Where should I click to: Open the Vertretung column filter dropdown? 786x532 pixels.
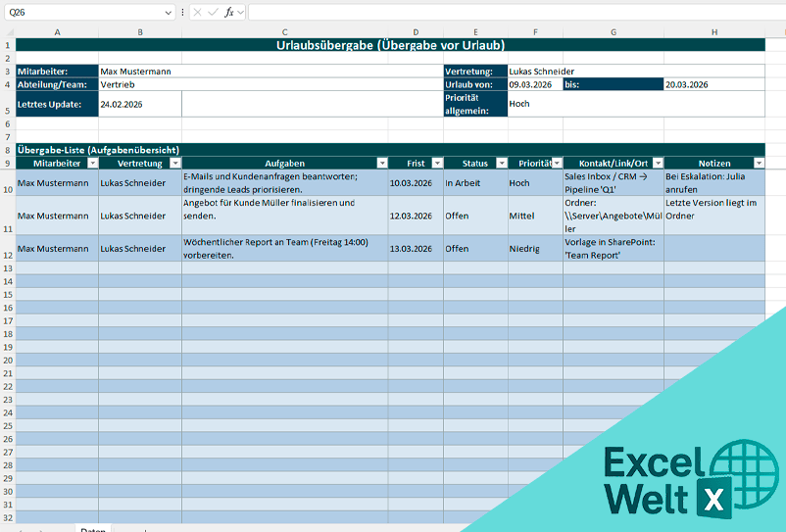pyautogui.click(x=175, y=163)
